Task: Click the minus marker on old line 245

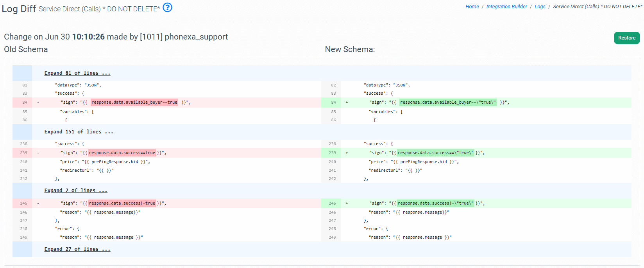Action: 38,203
